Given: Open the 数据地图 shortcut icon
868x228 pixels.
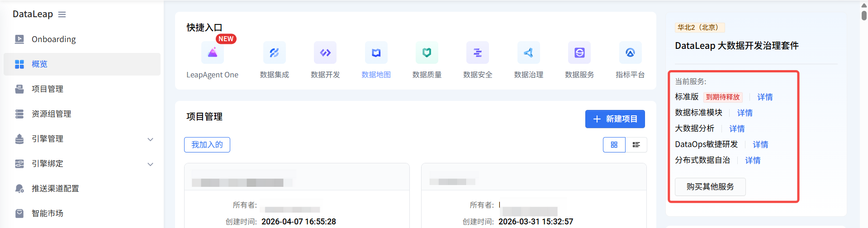Looking at the screenshot, I should click(x=376, y=53).
